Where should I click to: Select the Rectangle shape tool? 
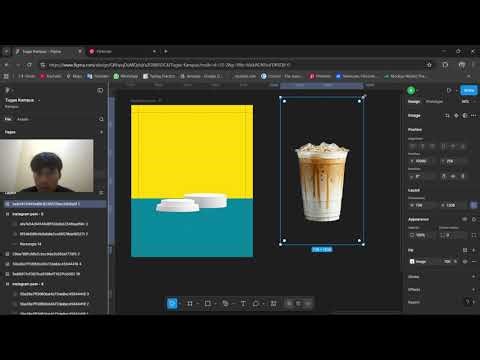(208, 303)
